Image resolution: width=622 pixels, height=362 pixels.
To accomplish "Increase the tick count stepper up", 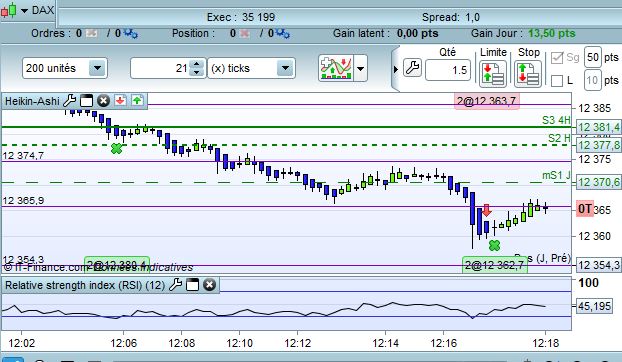I will click(x=196, y=64).
